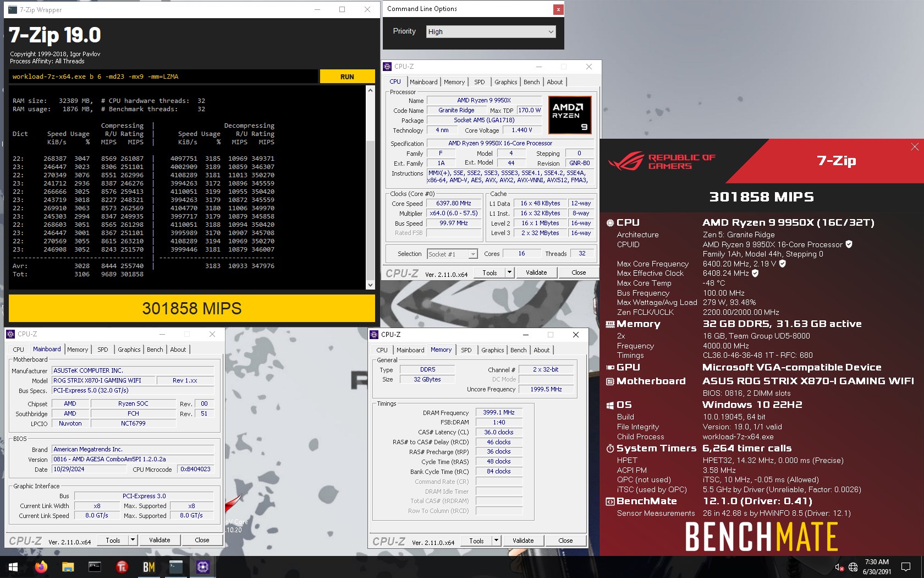The height and width of the screenshot is (578, 924).
Task: Open File Explorer from the taskbar
Action: click(x=68, y=567)
